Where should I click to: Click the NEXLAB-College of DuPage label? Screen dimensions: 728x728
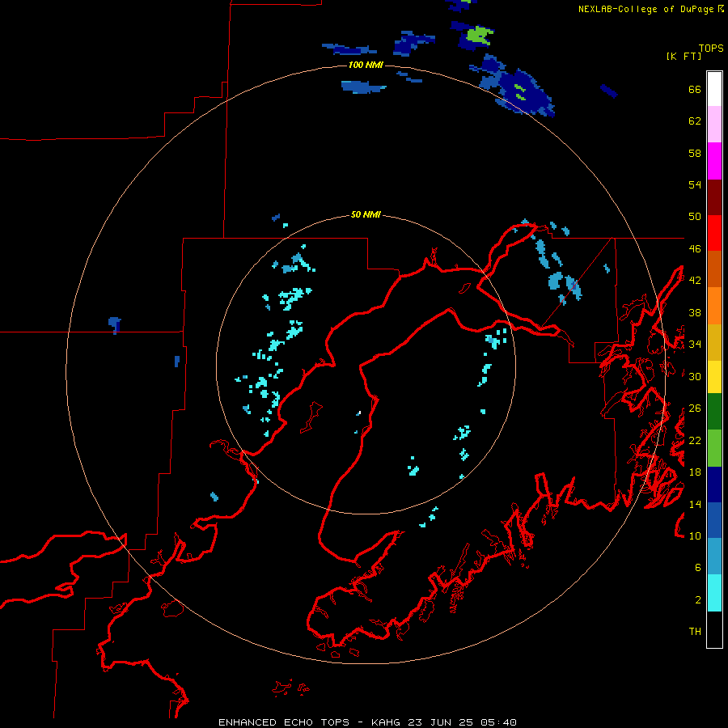[645, 9]
